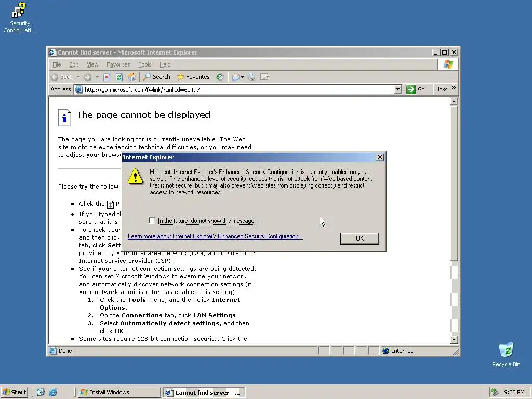Open the Start menu
This screenshot has width=532, height=399.
coord(14,392)
